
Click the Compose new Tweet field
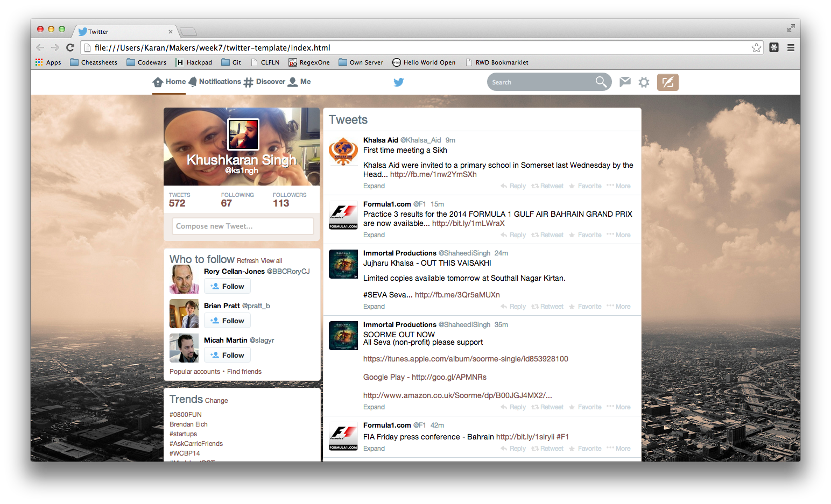click(x=243, y=226)
